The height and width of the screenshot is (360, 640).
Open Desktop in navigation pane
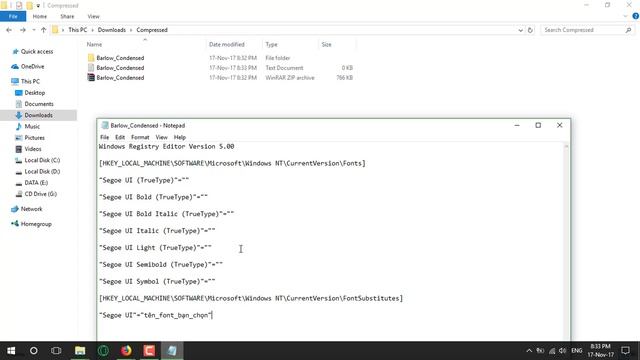tap(34, 93)
